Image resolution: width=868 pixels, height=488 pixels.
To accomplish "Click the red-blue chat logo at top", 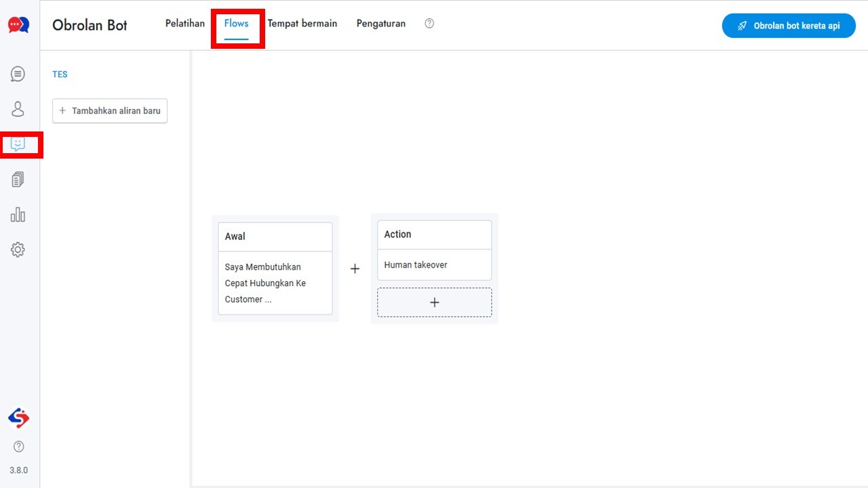I will click(19, 25).
